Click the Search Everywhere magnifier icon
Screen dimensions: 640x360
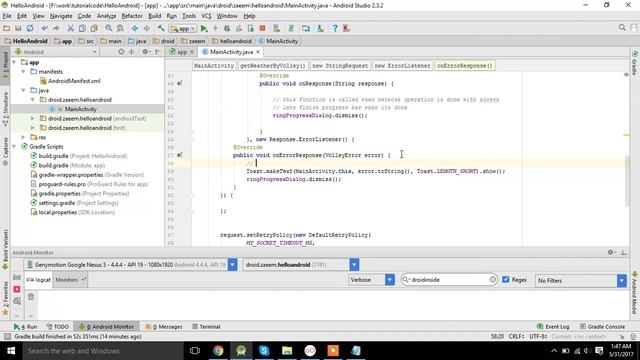pyautogui.click(x=622, y=27)
